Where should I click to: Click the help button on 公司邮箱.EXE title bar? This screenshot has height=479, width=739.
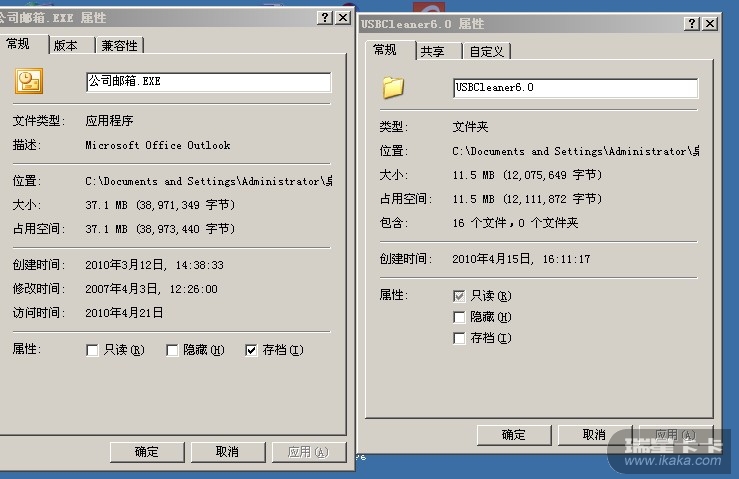(326, 18)
